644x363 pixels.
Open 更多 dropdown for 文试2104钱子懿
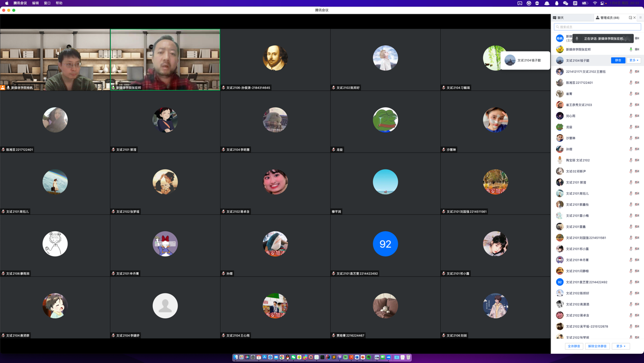tap(634, 60)
